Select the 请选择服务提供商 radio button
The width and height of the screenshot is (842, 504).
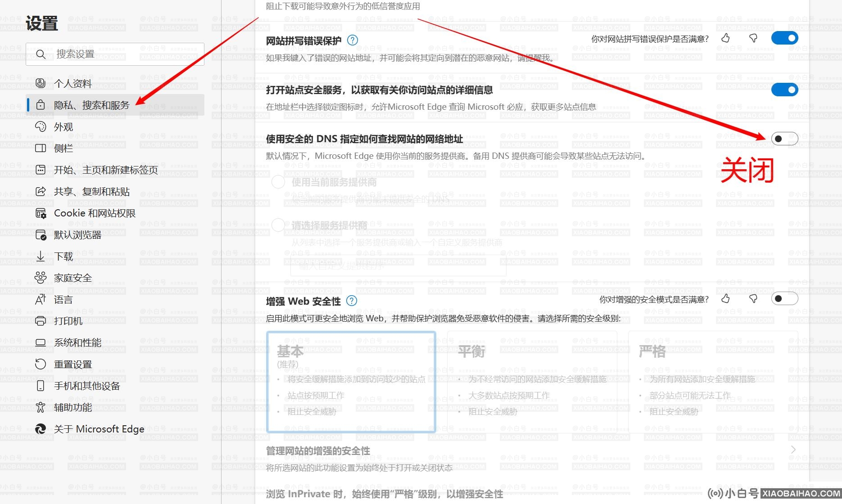pos(278,225)
